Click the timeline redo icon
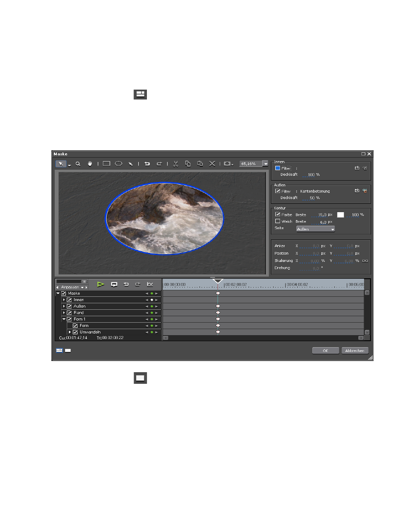The height and width of the screenshot is (532, 411). tap(138, 284)
